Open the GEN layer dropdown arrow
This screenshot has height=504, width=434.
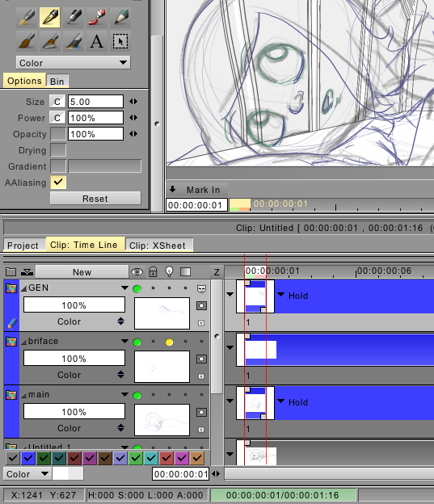pyautogui.click(x=124, y=288)
